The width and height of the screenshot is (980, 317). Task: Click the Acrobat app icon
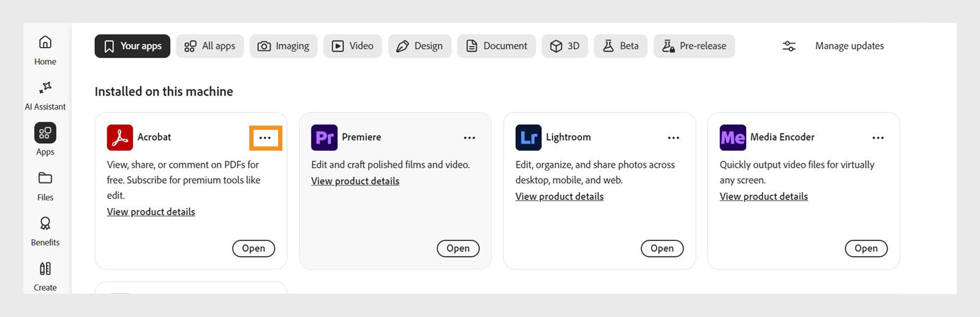[x=120, y=137]
